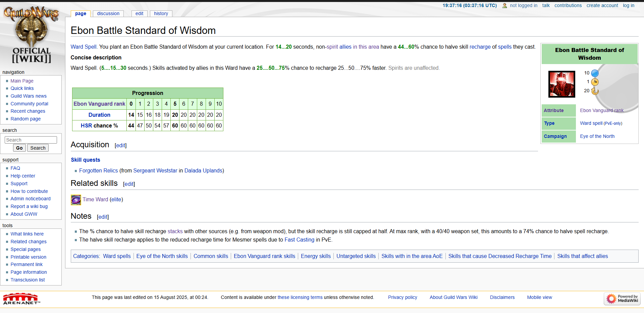Open Report a wiki bug link

[x=29, y=206]
